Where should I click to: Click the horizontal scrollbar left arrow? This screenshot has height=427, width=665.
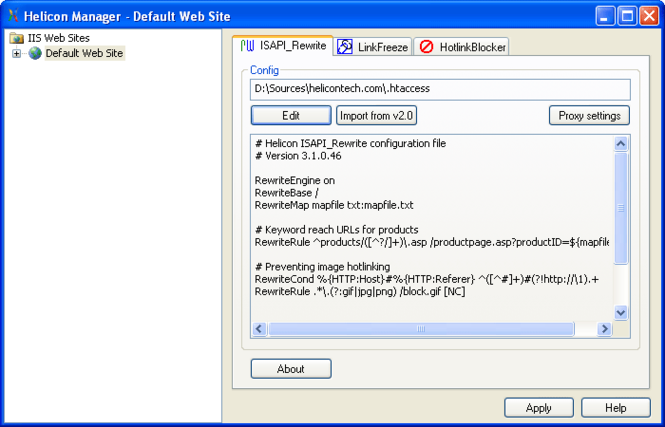point(260,329)
